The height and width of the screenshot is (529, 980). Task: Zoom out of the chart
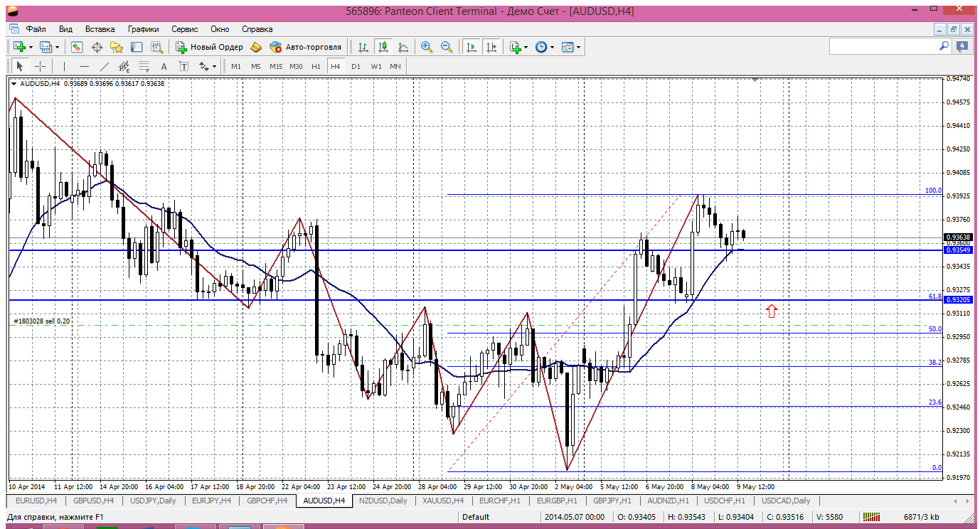pyautogui.click(x=447, y=47)
